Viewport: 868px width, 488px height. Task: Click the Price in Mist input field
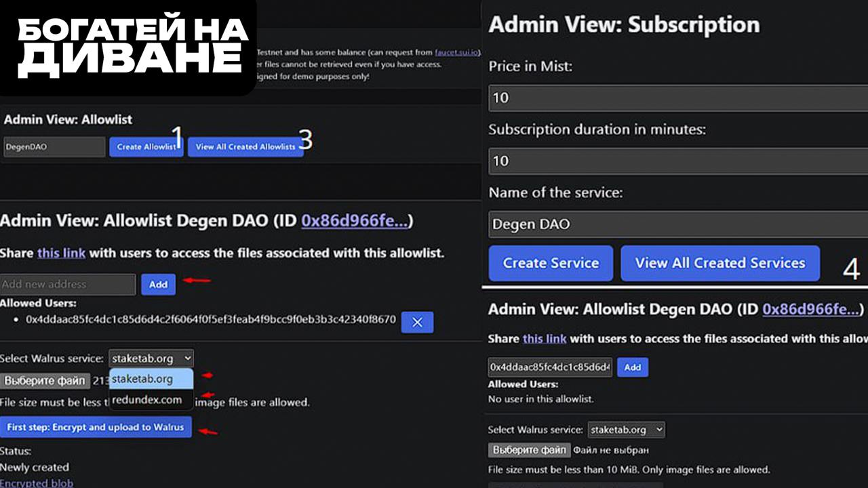tap(678, 98)
